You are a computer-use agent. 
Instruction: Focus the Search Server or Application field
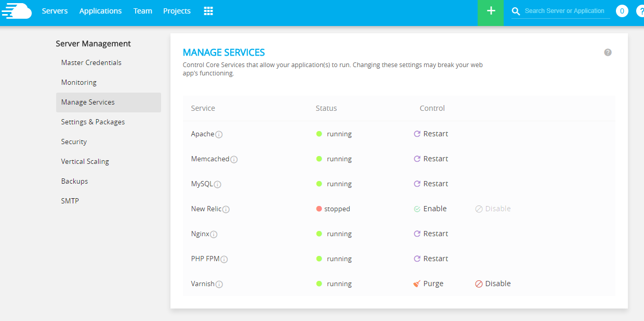pos(564,11)
